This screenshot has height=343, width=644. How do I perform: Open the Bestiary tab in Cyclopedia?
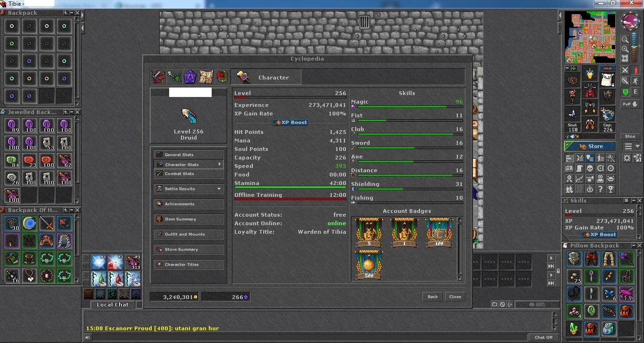point(174,77)
